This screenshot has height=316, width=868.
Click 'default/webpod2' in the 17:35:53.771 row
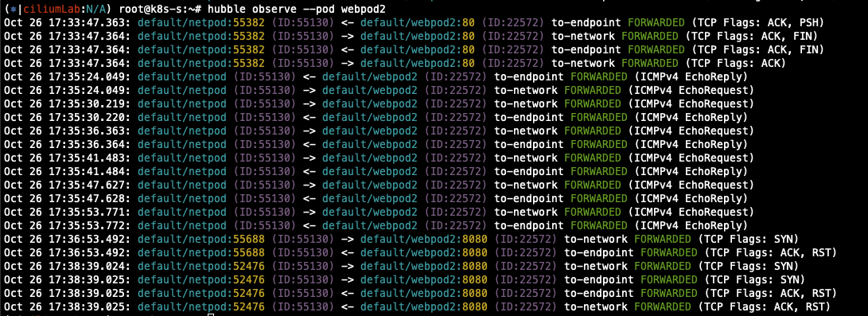point(370,212)
